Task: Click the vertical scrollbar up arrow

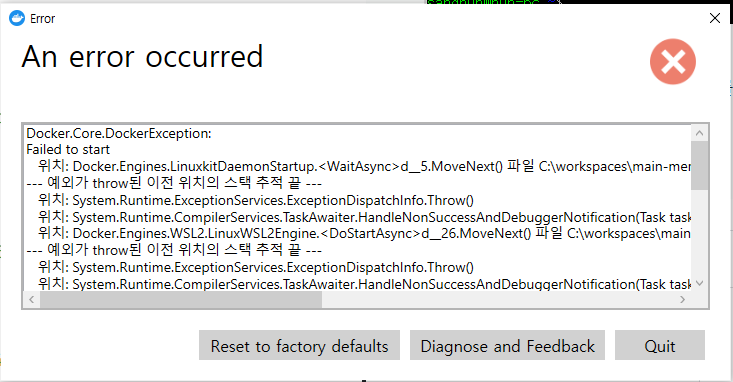Action: [x=699, y=133]
